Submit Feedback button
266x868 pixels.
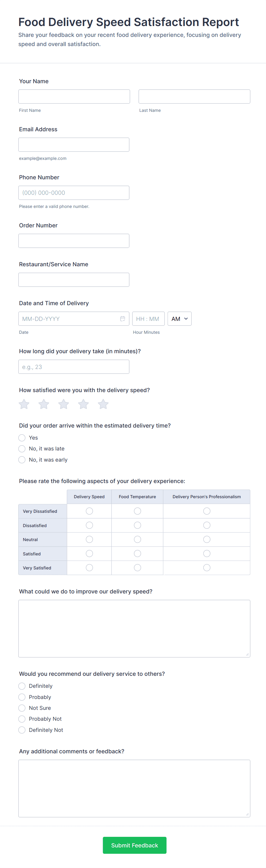(x=134, y=845)
